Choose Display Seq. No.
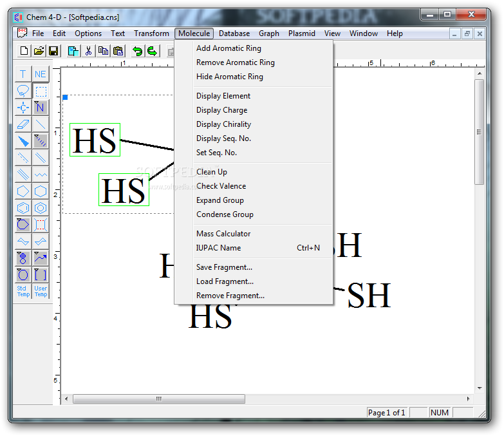 click(x=254, y=138)
